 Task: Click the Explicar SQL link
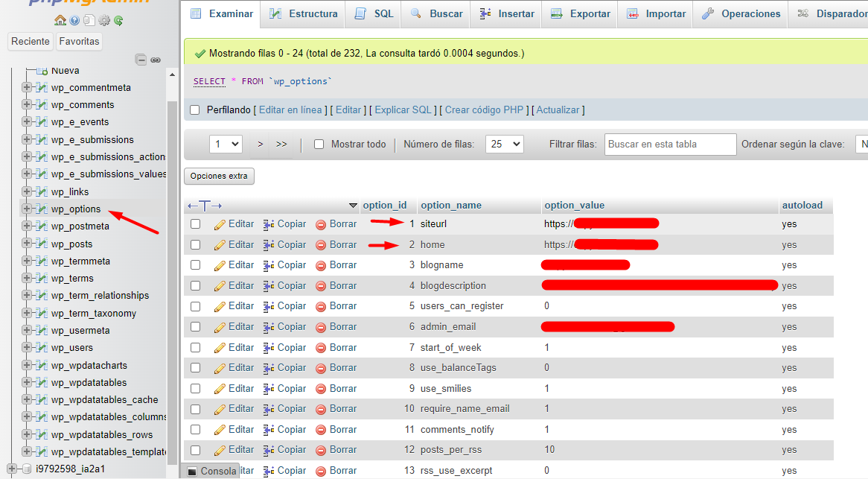pyautogui.click(x=403, y=110)
